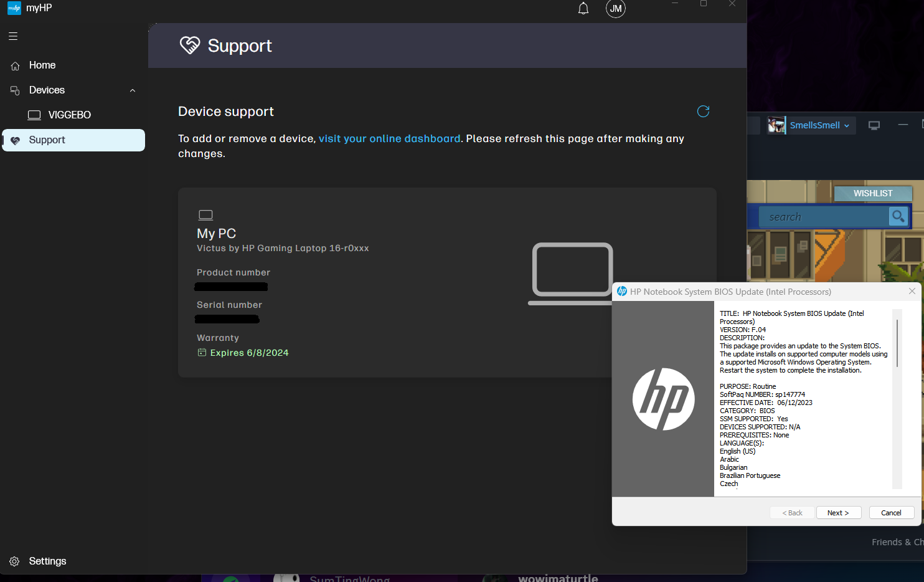Click the VIGGEBO laptop icon

(34, 115)
